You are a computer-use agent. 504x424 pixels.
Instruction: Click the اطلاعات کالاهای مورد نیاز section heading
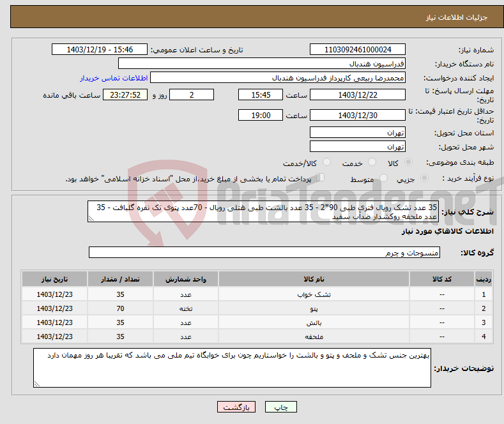tap(447, 231)
